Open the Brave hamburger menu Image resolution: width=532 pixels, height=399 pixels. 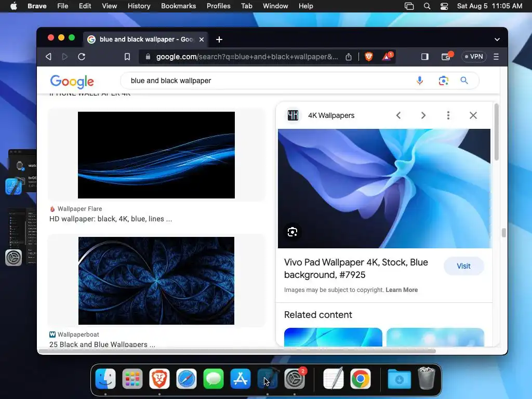tap(496, 57)
